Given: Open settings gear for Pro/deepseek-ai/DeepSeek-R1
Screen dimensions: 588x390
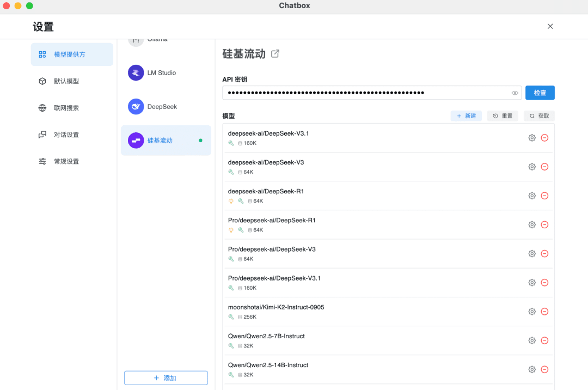Looking at the screenshot, I should point(532,224).
